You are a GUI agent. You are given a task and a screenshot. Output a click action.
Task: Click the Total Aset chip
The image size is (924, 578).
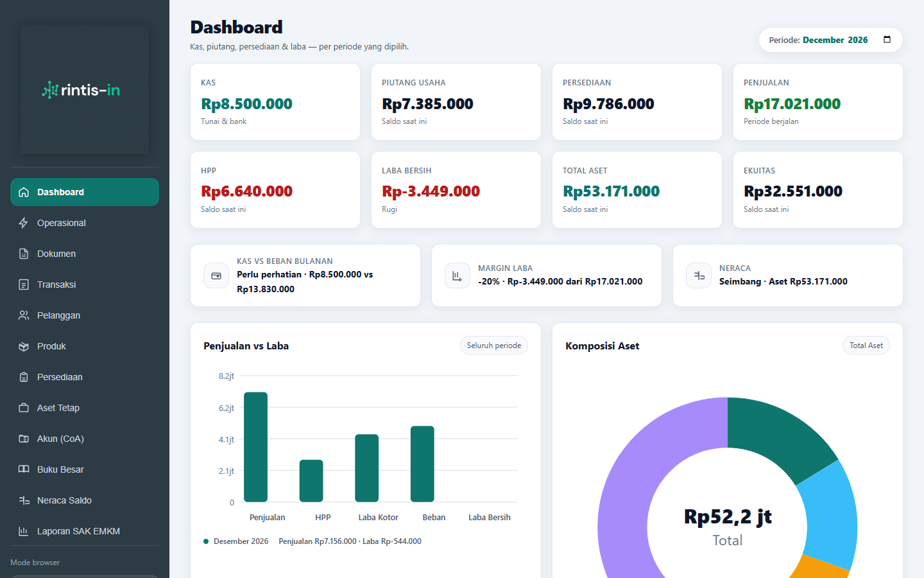click(866, 346)
